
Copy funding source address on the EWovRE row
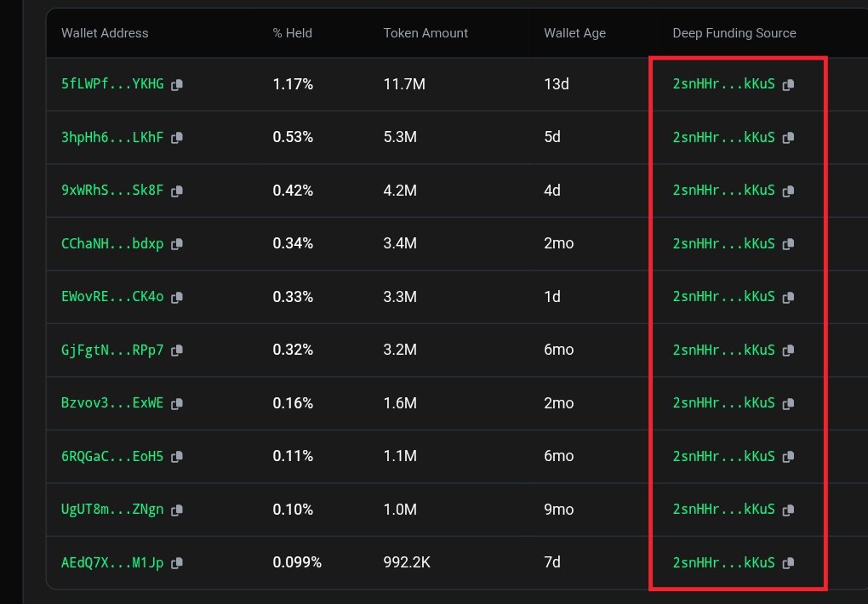point(788,296)
